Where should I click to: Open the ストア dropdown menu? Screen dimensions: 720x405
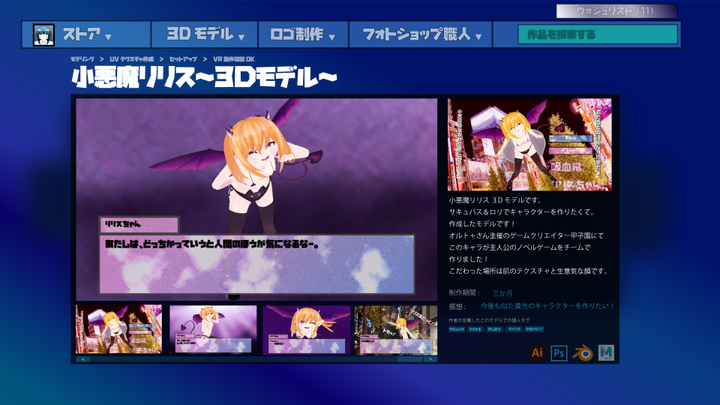point(87,34)
